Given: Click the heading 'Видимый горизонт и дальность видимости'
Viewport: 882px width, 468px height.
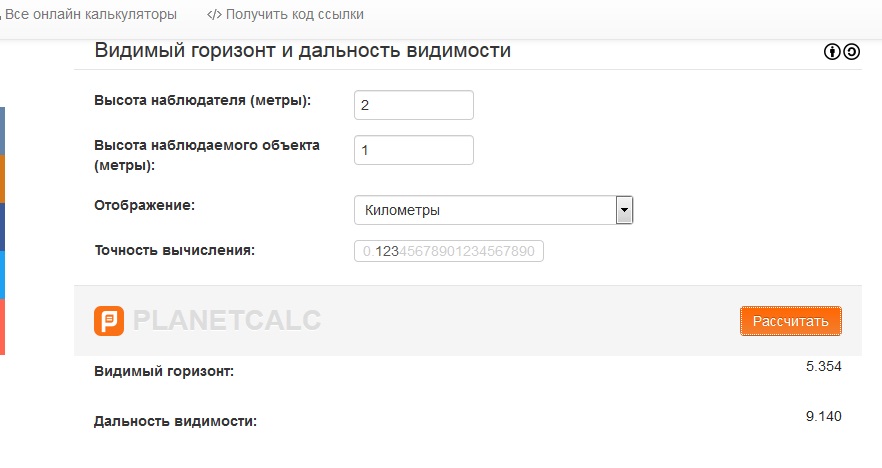Looking at the screenshot, I should (303, 51).
